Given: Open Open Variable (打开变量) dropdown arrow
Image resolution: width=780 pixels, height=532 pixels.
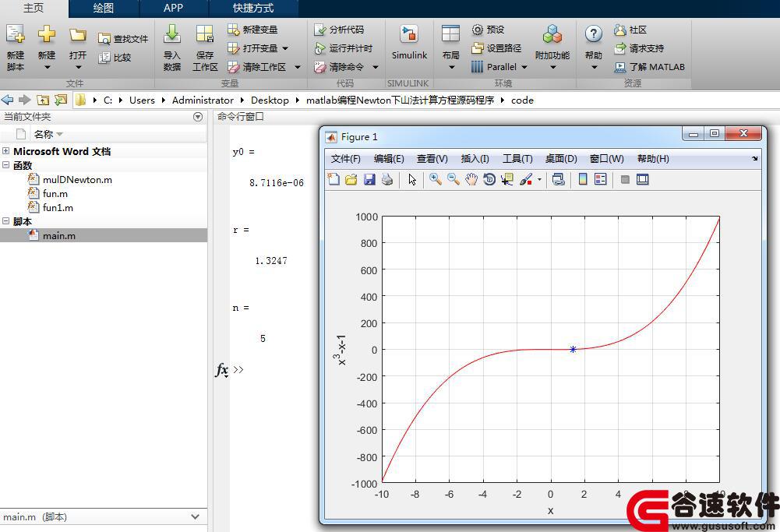Looking at the screenshot, I should click(285, 48).
